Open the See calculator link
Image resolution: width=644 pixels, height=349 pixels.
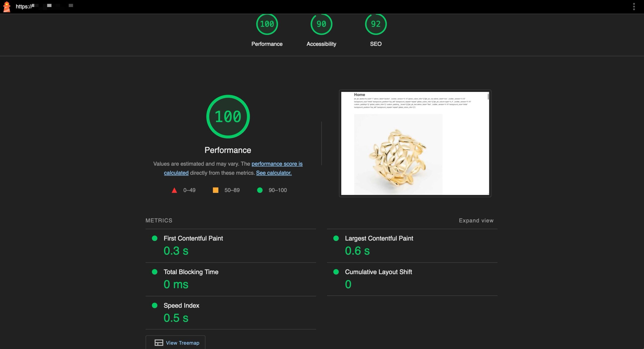(274, 173)
